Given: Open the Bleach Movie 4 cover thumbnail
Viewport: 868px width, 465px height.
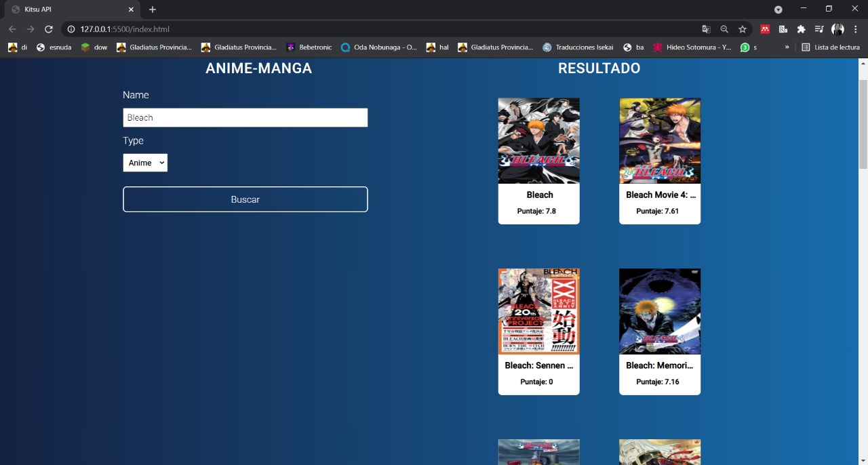Looking at the screenshot, I should 660,141.
